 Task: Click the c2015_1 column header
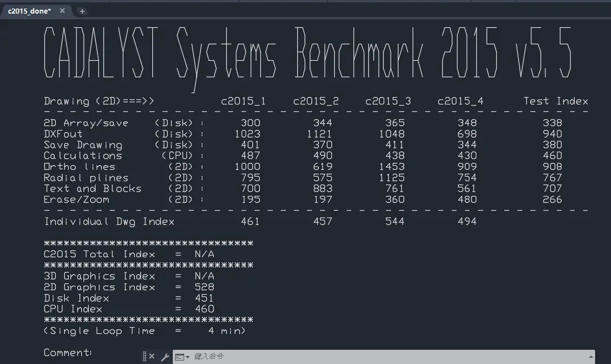click(x=243, y=101)
